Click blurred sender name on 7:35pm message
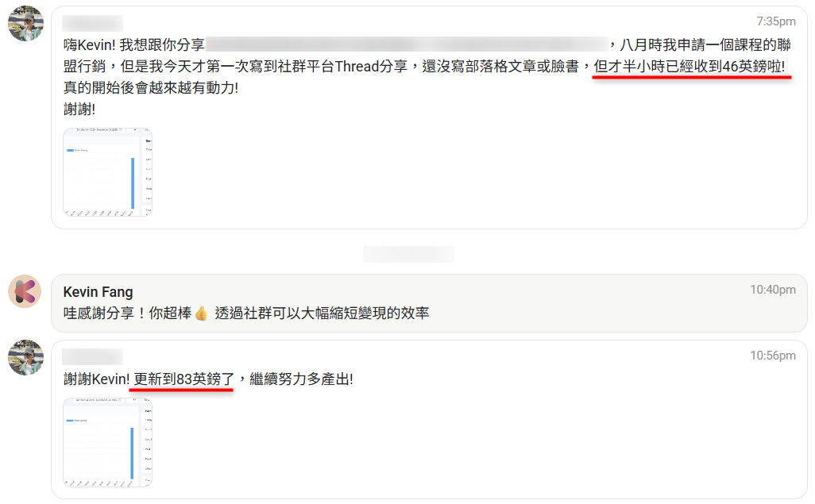815x504 pixels. [92, 23]
